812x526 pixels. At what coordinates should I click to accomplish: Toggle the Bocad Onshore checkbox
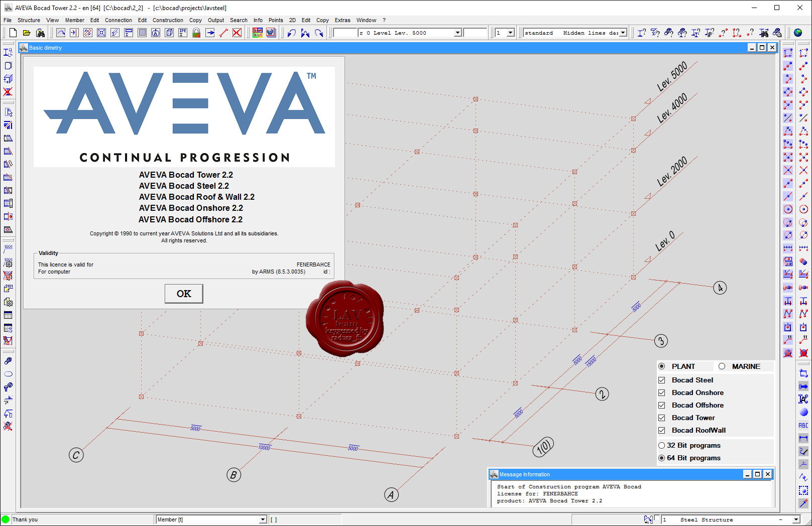pyautogui.click(x=662, y=392)
